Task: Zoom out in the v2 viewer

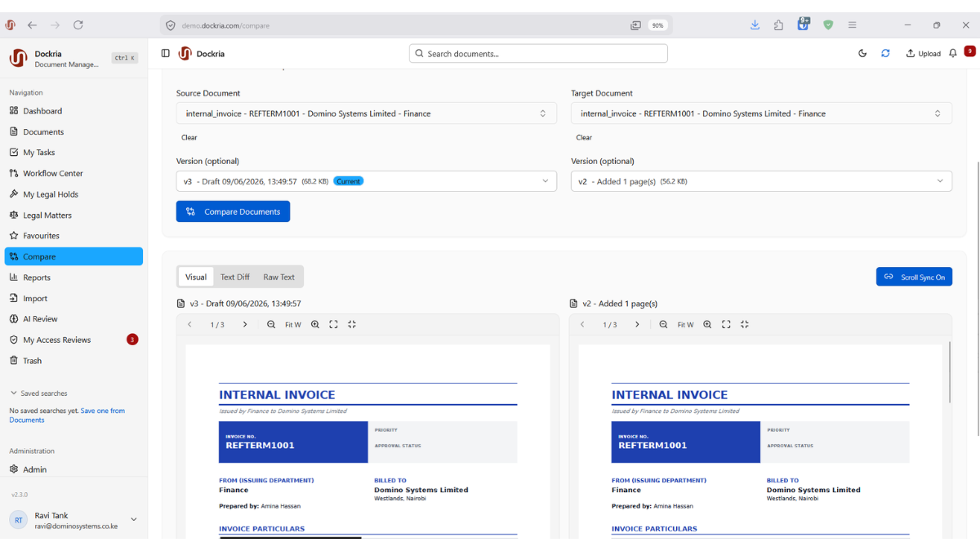Action: coord(663,324)
